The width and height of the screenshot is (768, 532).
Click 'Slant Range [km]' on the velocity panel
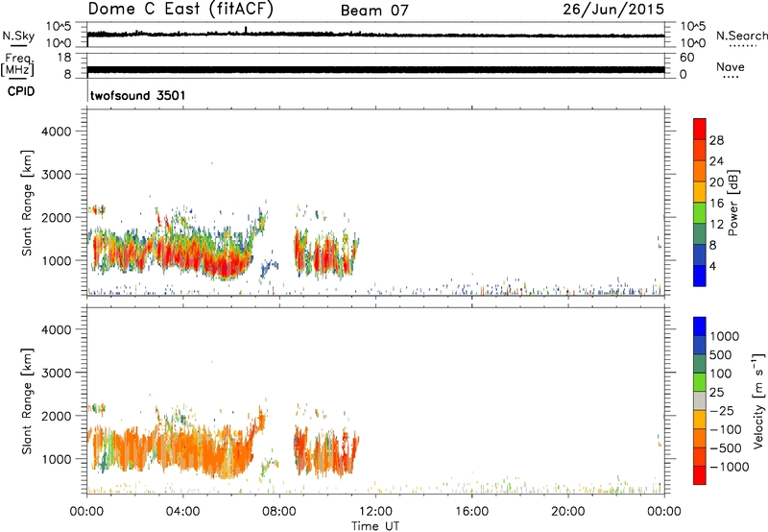click(x=27, y=401)
